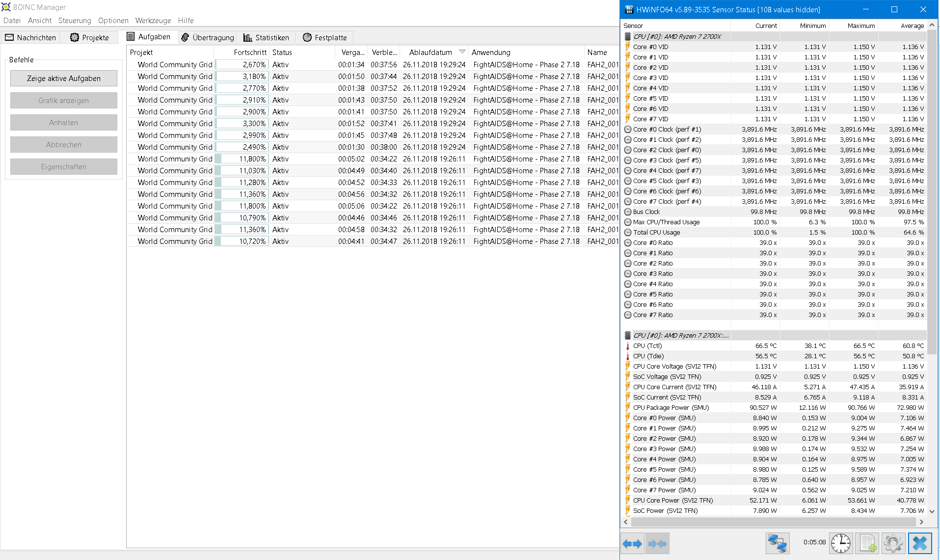The height and width of the screenshot is (560, 940).
Task: Click the thermometer icon beside CPU (Tctl)
Action: tap(627, 346)
